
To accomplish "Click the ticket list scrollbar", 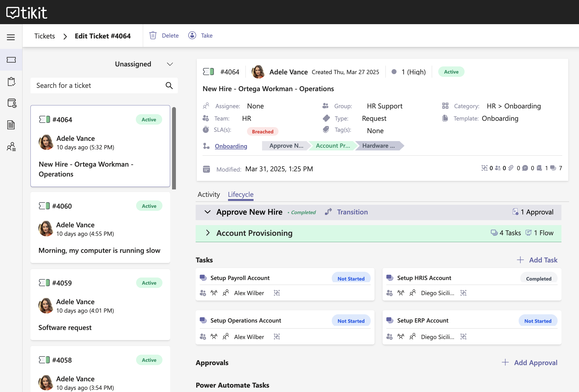I will coord(174,148).
